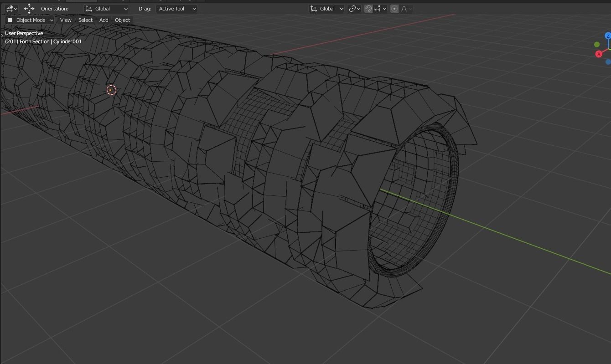Screen dimensions: 611x364
Task: Click the green negative Y axis gizmo dot
Action: (x=597, y=44)
